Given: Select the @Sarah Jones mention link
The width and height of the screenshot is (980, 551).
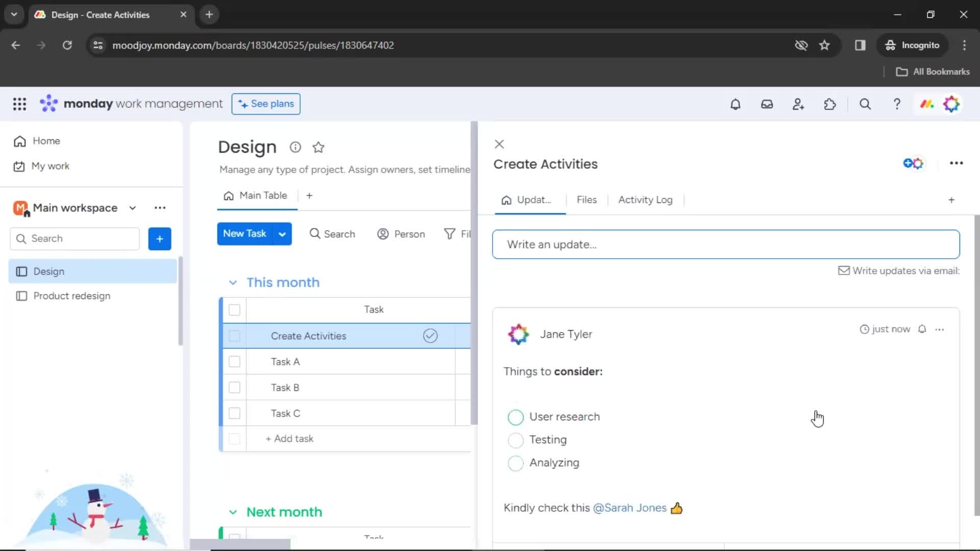Looking at the screenshot, I should pos(630,507).
